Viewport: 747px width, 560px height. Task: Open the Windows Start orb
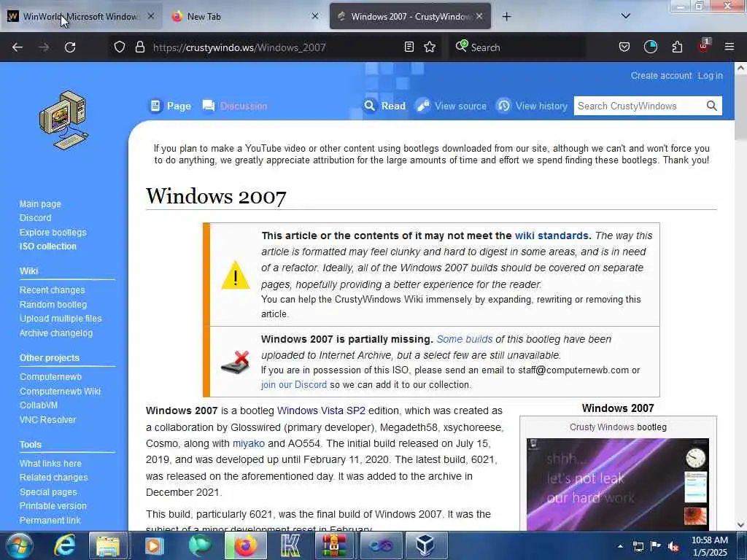[x=18, y=545]
